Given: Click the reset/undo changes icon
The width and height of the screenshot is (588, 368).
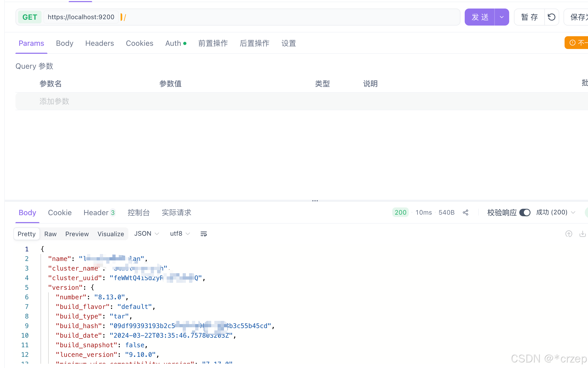Looking at the screenshot, I should pyautogui.click(x=551, y=17).
